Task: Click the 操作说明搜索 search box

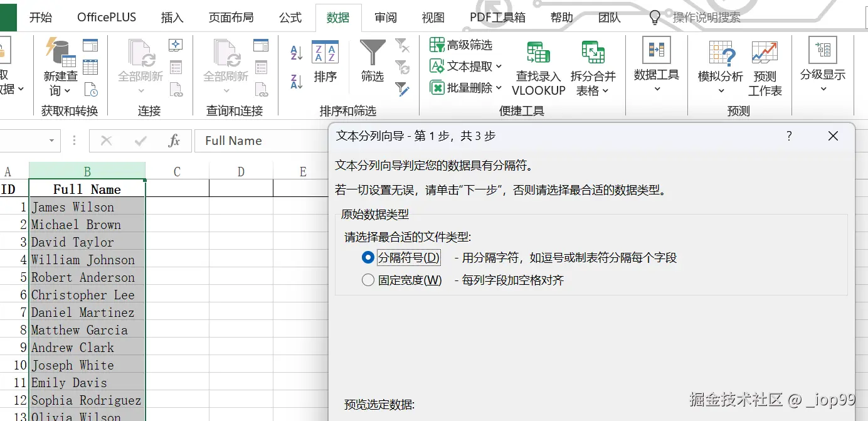Action: (x=706, y=17)
